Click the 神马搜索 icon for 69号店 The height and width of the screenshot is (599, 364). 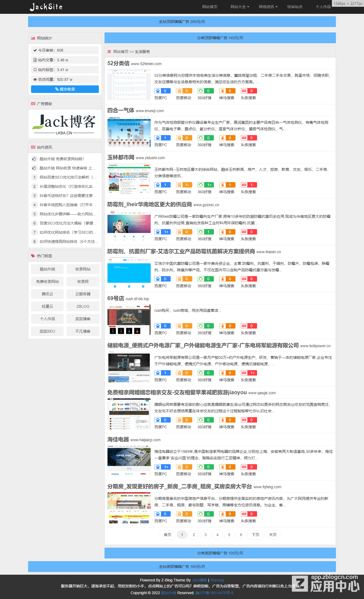[x=223, y=326]
